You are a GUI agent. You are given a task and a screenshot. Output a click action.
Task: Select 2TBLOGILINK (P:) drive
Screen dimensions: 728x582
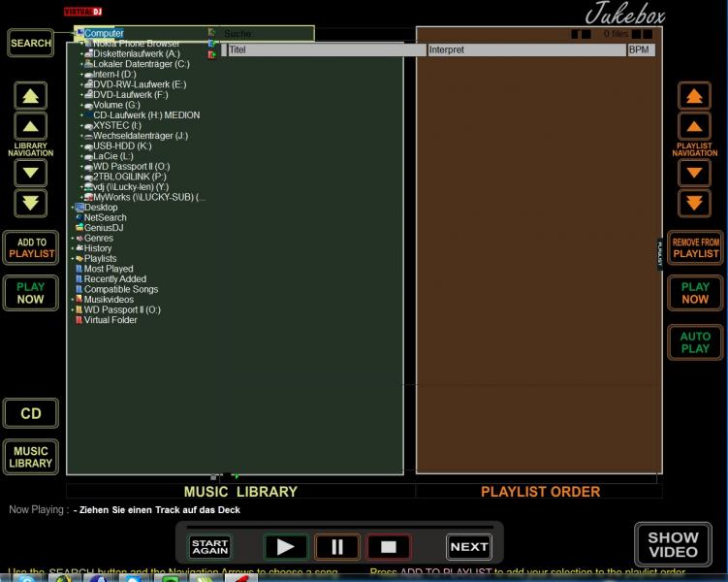(x=129, y=177)
